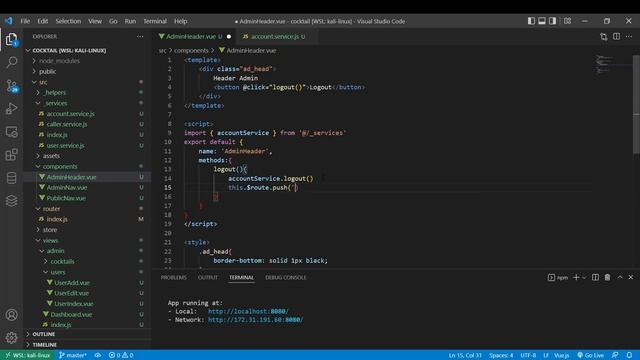Open the Terminal menu
The image size is (640, 360).
tap(155, 21)
